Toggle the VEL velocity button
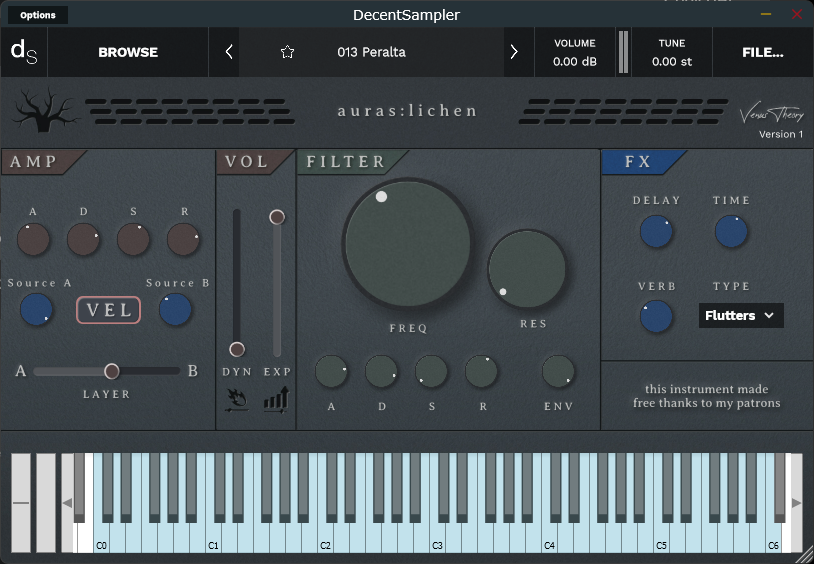The width and height of the screenshot is (814, 564). (108, 310)
